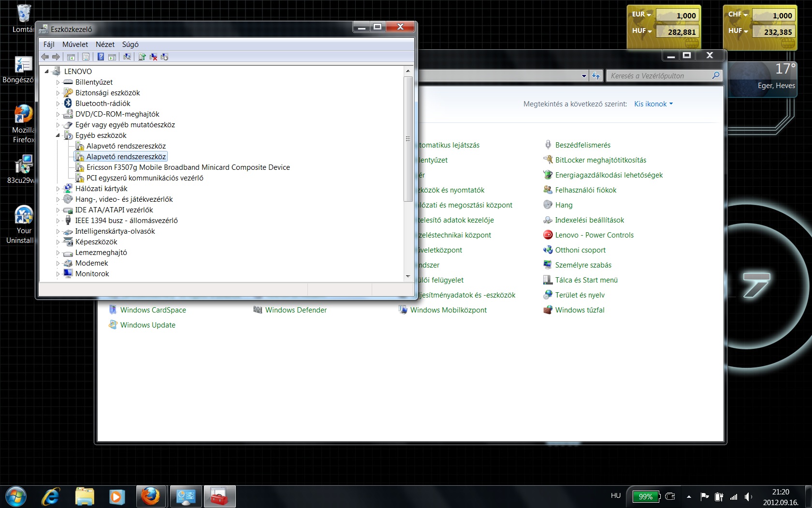Click the Windows Defender icon
This screenshot has height=508, width=812.
click(x=258, y=310)
